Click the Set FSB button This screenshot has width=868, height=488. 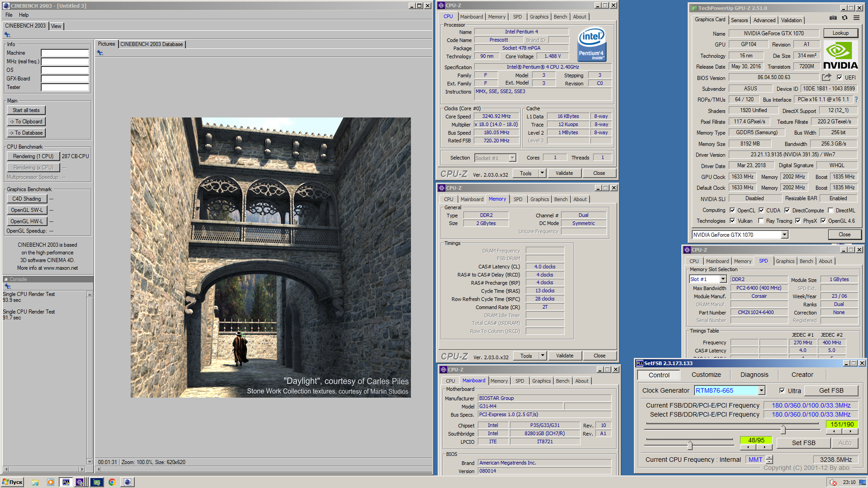803,443
